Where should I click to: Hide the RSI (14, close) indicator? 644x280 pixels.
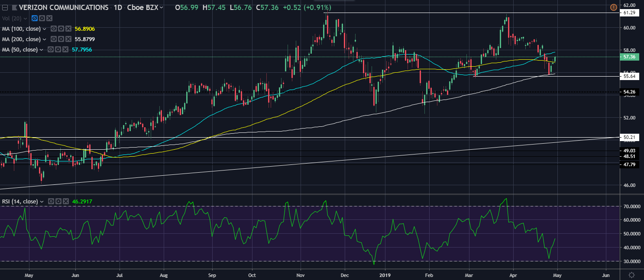(x=51, y=201)
